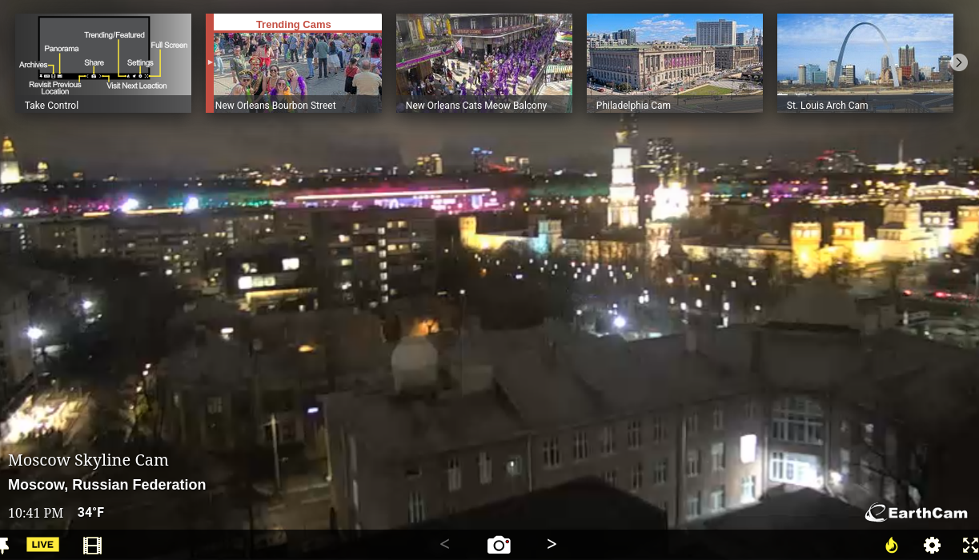Click the 10:41 PM time text
Image resolution: width=979 pixels, height=560 pixels.
pyautogui.click(x=35, y=513)
